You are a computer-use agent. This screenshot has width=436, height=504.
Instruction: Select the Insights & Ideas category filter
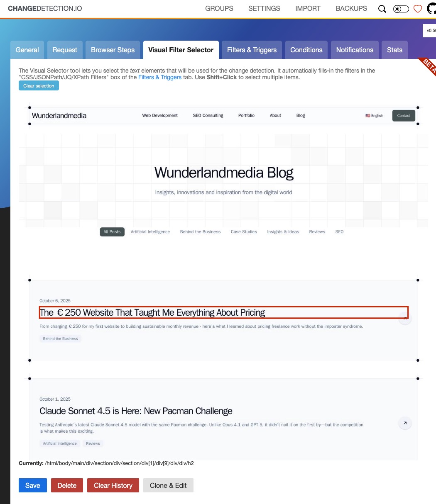[283, 232]
